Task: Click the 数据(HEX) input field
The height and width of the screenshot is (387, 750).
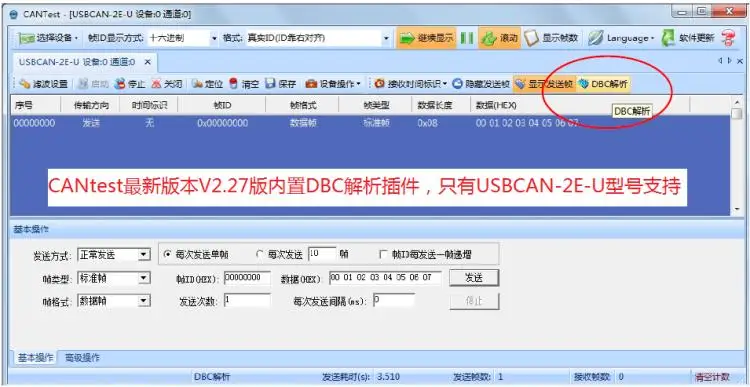Action: pyautogui.click(x=385, y=278)
